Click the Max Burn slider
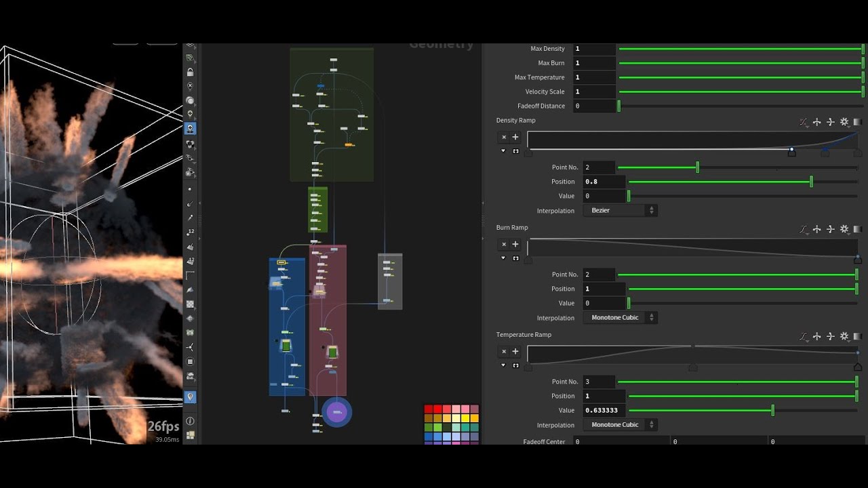This screenshot has width=868, height=488. click(x=741, y=63)
